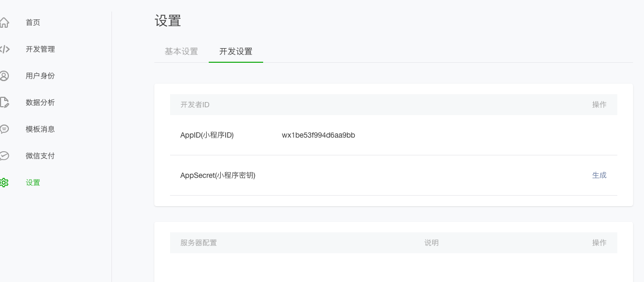
Task: Click 生成 link to generate AppSecret
Action: coord(600,175)
